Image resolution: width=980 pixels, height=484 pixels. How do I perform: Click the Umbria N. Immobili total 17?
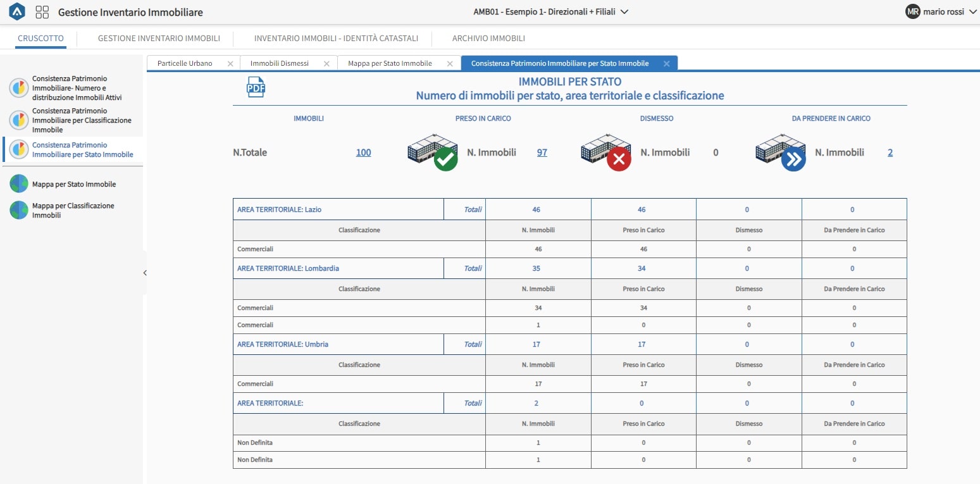(x=537, y=344)
